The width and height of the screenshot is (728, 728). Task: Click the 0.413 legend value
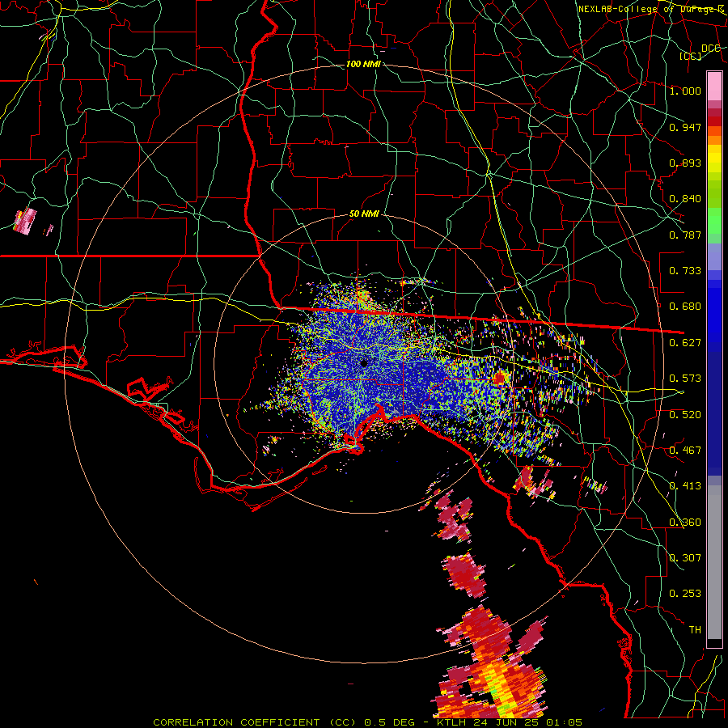tap(685, 486)
